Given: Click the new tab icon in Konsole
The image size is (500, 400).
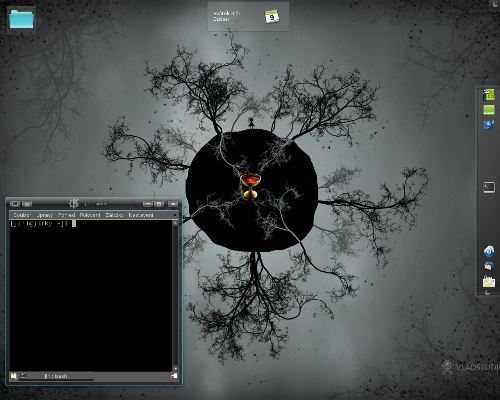Looking at the screenshot, I should click(x=13, y=376).
